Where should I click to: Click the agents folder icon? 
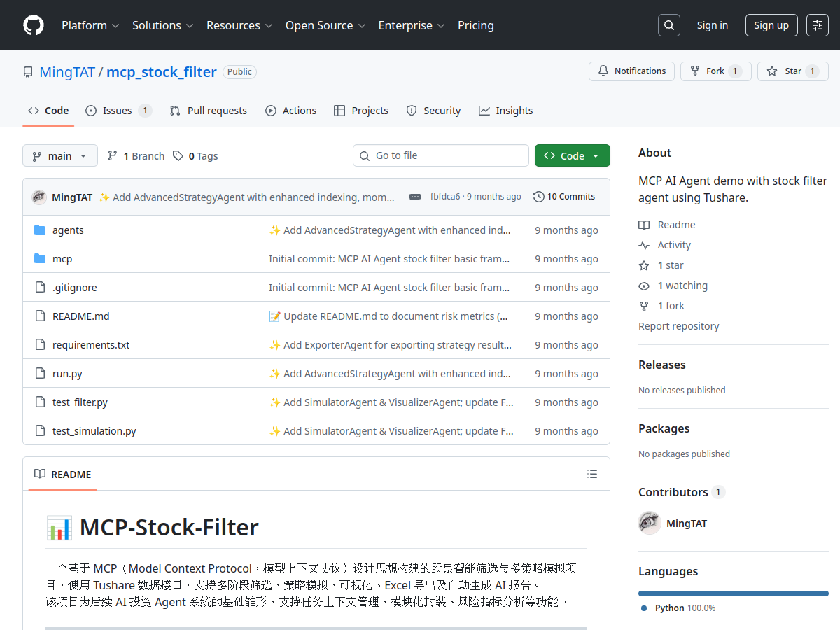pyautogui.click(x=39, y=230)
